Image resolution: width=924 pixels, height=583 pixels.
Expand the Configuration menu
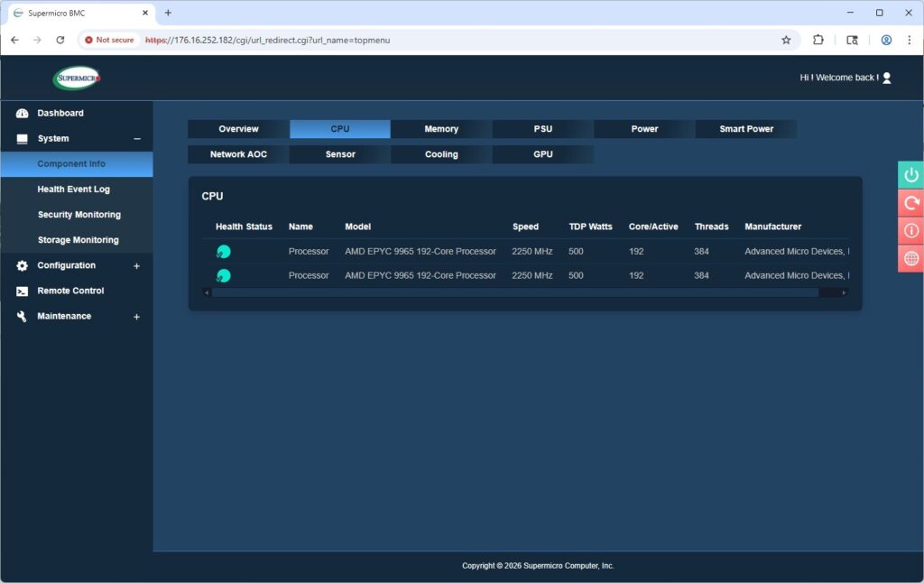[137, 266]
